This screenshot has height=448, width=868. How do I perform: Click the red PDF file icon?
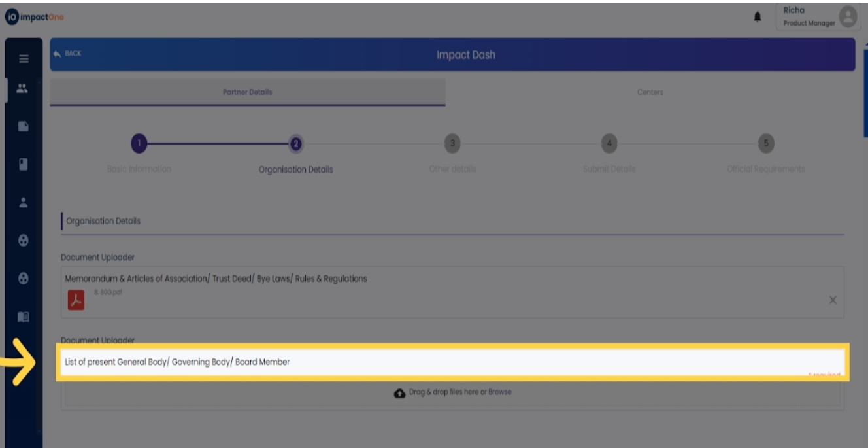76,300
